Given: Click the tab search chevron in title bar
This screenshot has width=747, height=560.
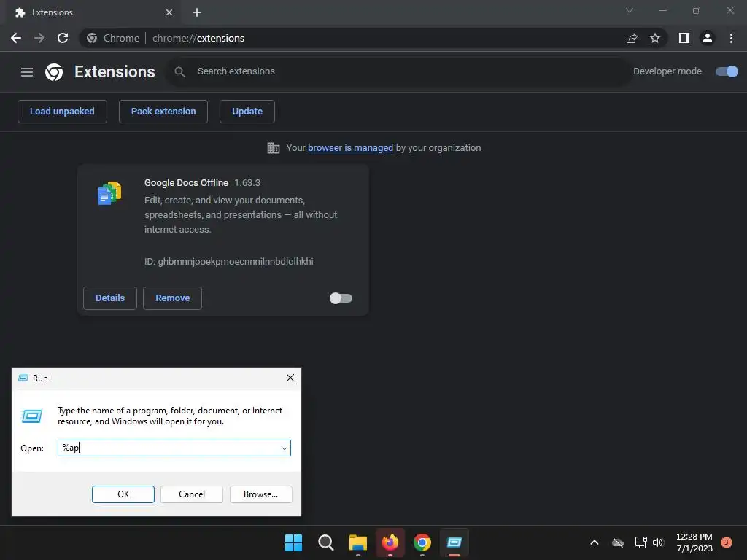Looking at the screenshot, I should point(630,10).
